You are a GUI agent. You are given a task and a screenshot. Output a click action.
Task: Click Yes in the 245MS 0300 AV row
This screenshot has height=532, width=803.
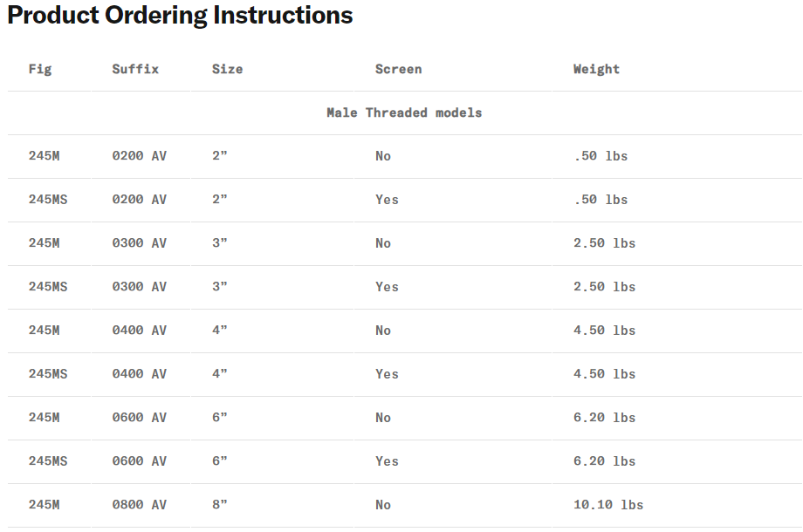coord(387,287)
